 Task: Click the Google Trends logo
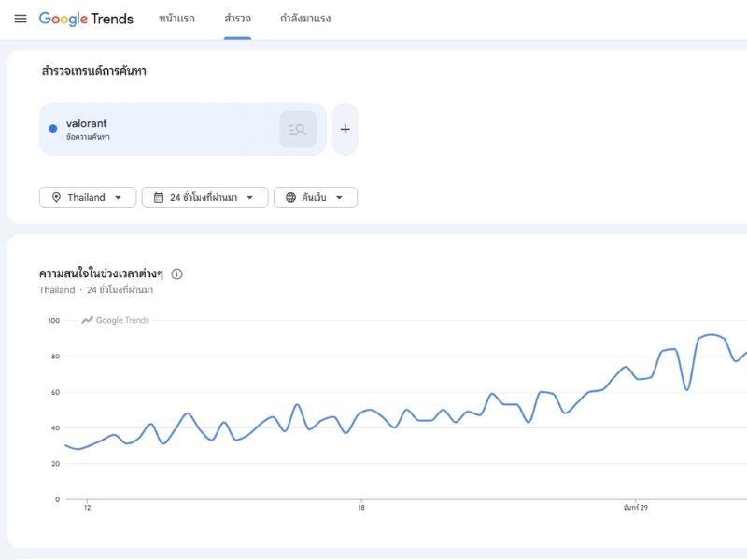86,19
